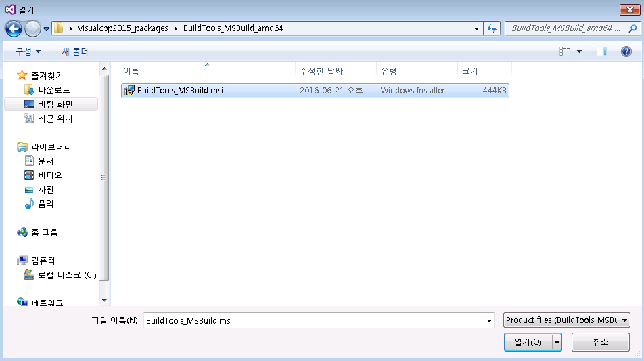
Task: Select BuildTools_MSBuild_amd64 in the address path
Action: tap(233, 28)
